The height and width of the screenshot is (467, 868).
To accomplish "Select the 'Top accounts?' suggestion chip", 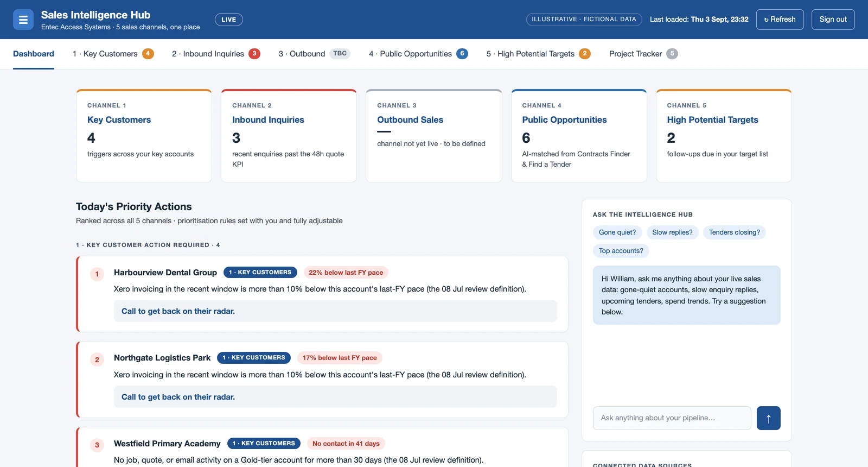I will click(x=621, y=251).
